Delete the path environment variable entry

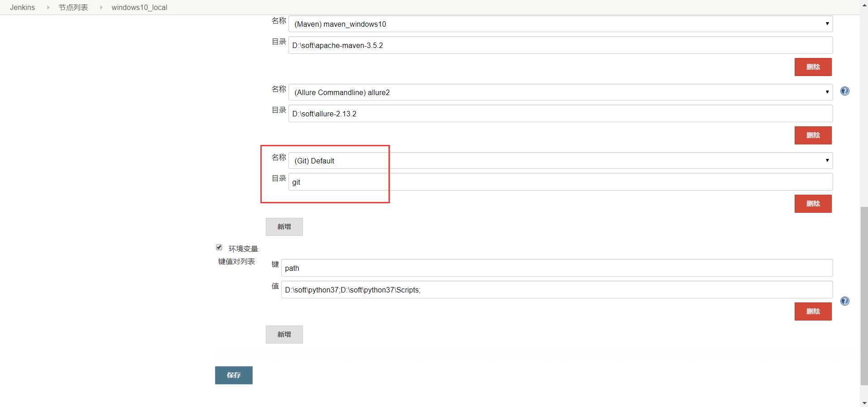pos(813,311)
